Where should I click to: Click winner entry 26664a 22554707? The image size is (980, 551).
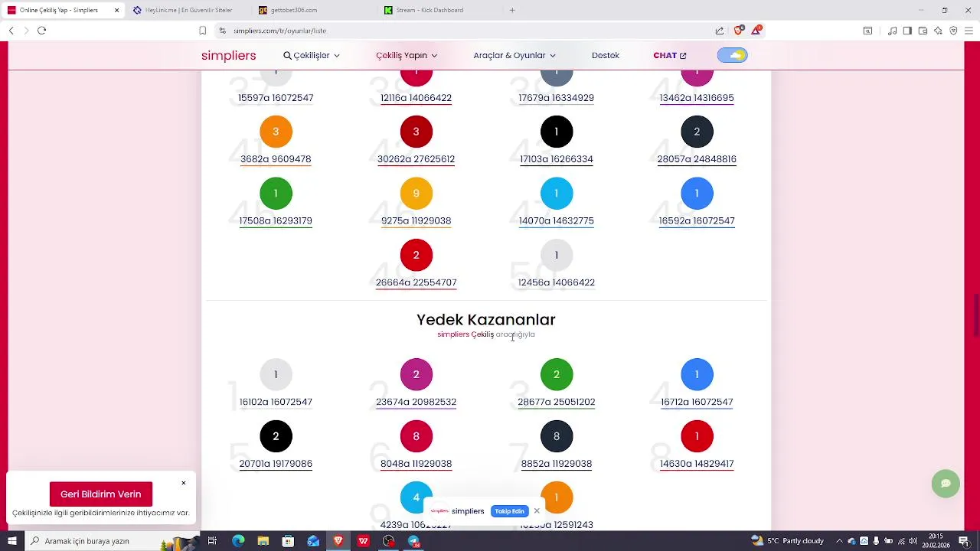(416, 282)
